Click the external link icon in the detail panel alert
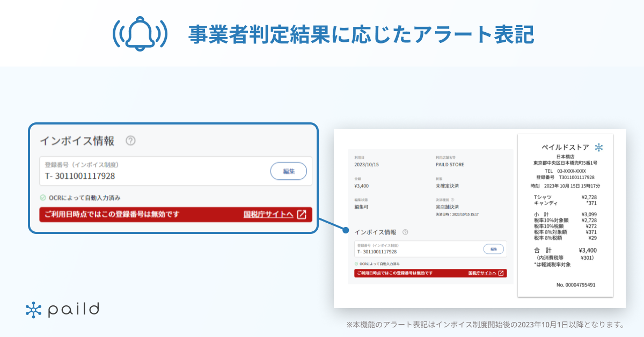Screen dimensions: 644x337 [501, 273]
